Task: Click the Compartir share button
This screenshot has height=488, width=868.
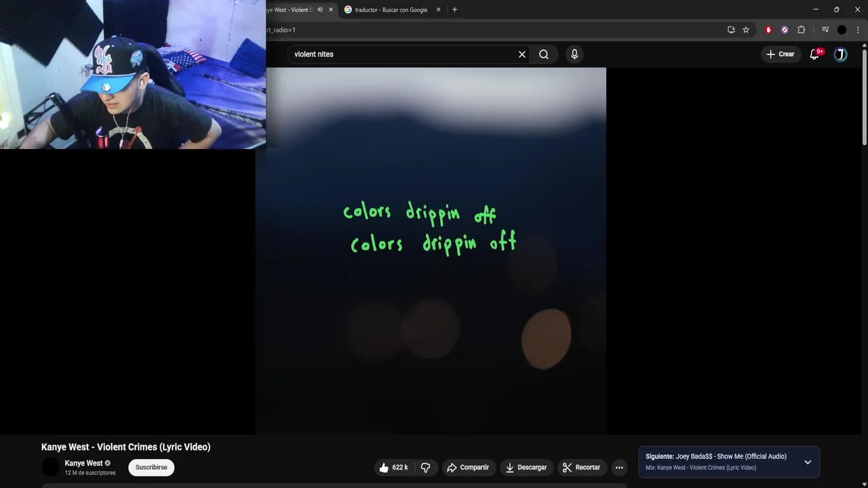Action: tap(468, 468)
